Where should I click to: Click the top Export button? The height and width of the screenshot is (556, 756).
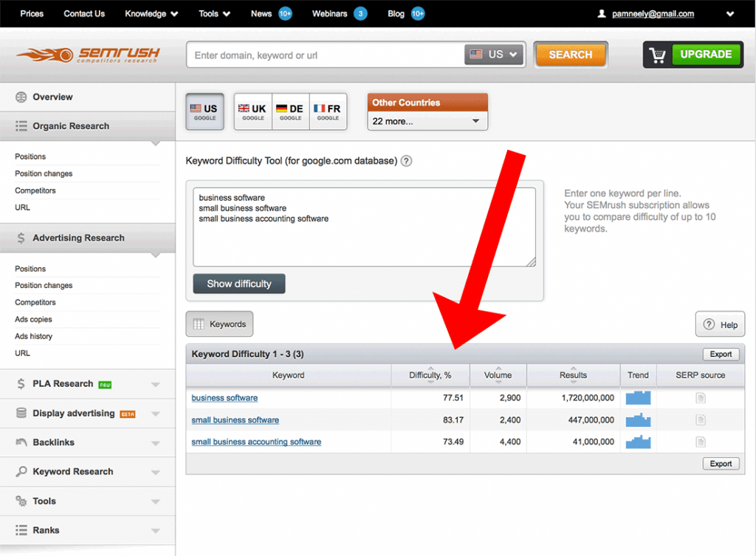721,354
